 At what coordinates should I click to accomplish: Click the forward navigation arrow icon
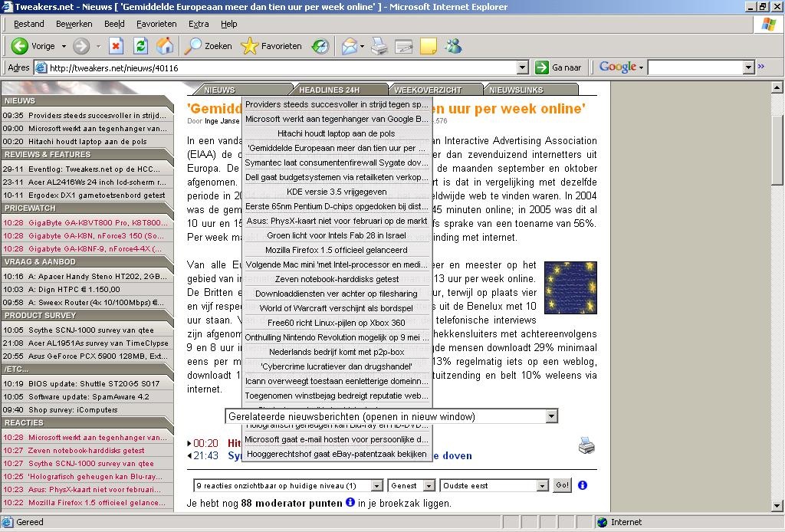[80, 46]
